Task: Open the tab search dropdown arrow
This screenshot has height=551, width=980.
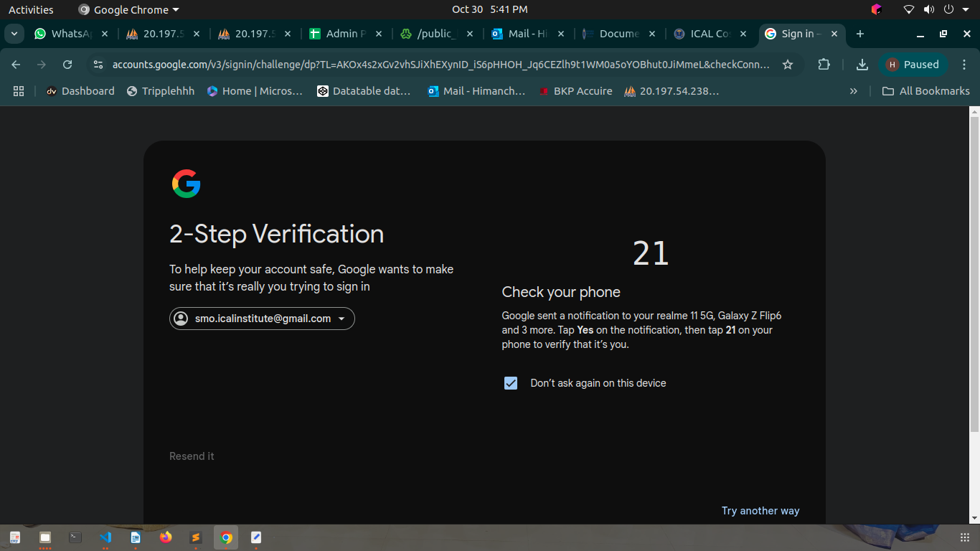Action: [x=14, y=34]
